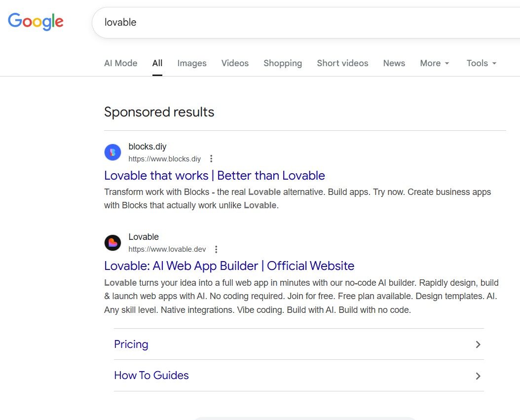
Task: Click the 'Sponsored results' heading
Action: click(x=159, y=112)
